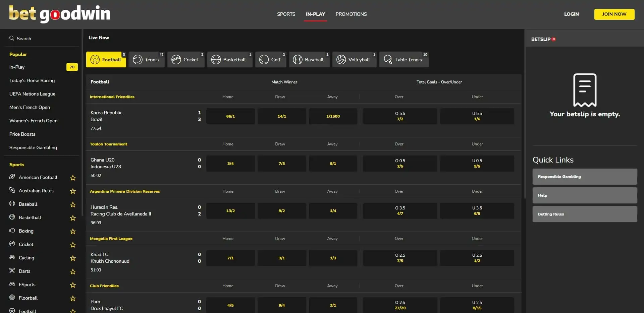Open the Help quick link
644x313 pixels.
point(584,195)
